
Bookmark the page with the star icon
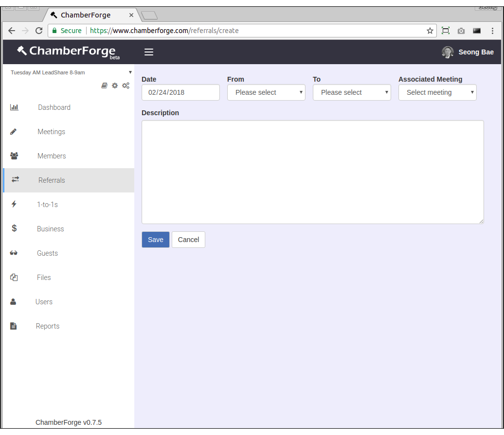[430, 31]
